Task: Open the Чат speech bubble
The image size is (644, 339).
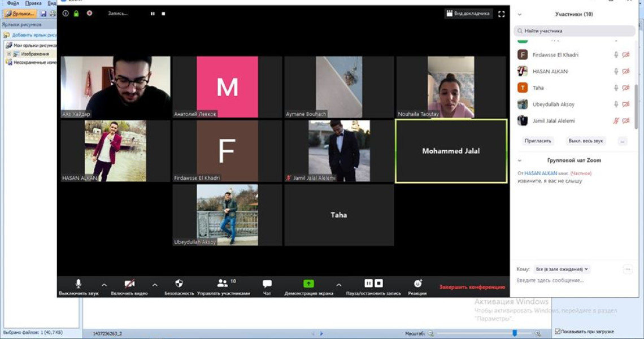Action: (267, 287)
